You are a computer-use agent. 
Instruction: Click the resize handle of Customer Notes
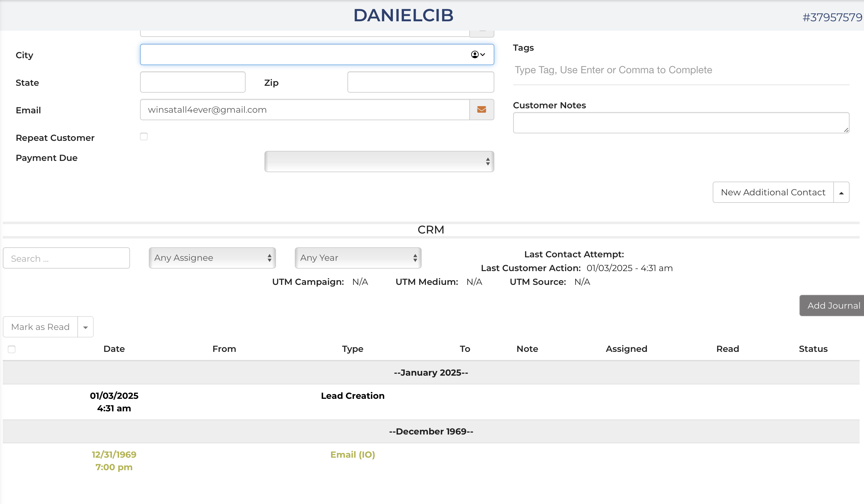(846, 130)
